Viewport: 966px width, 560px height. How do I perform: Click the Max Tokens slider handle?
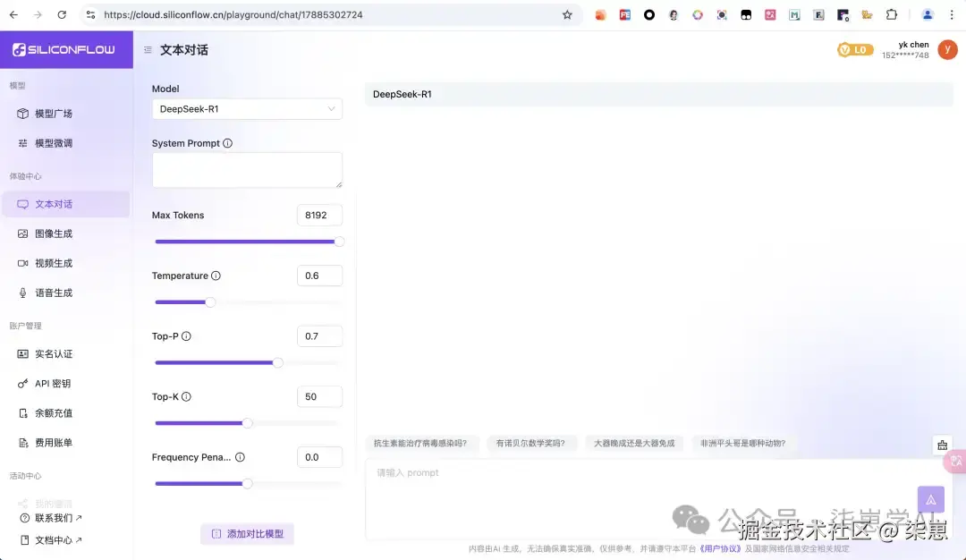pyautogui.click(x=339, y=242)
